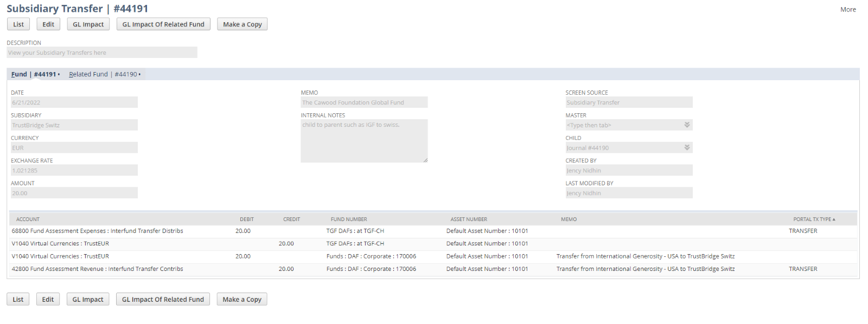Open the More link at top right
This screenshot has height=324, width=868.
point(847,10)
